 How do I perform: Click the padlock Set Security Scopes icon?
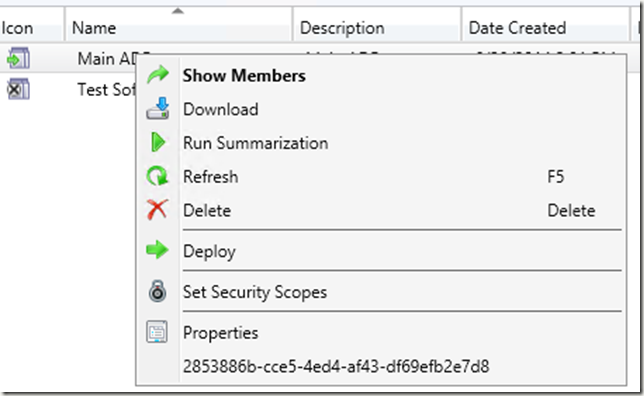click(x=157, y=291)
